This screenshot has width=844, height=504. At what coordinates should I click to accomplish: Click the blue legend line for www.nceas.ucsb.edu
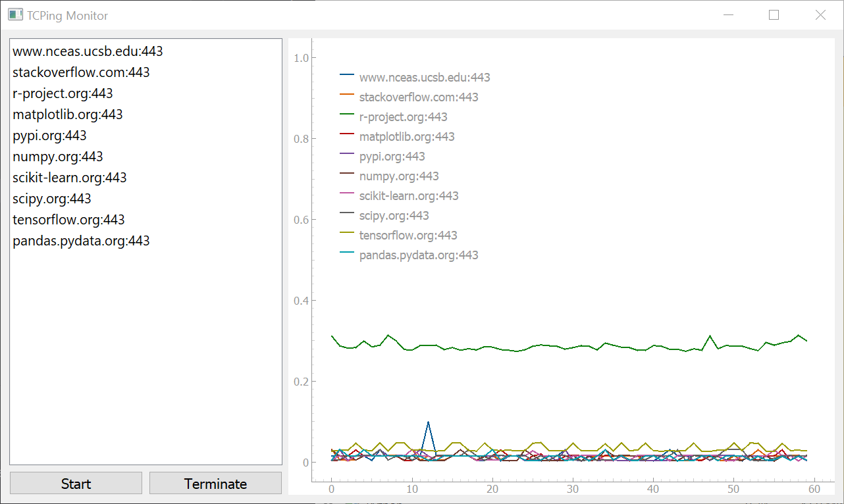tap(347, 74)
